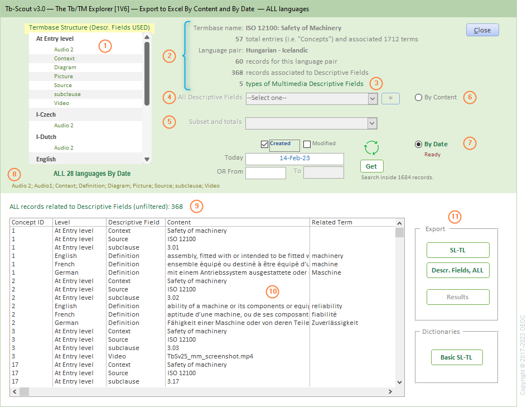Enable the Modified checkbox

coord(307,144)
